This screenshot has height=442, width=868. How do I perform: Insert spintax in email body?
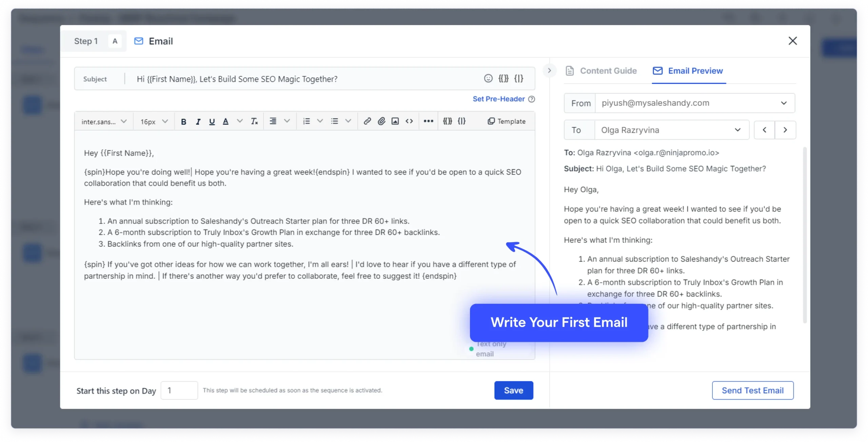click(462, 121)
